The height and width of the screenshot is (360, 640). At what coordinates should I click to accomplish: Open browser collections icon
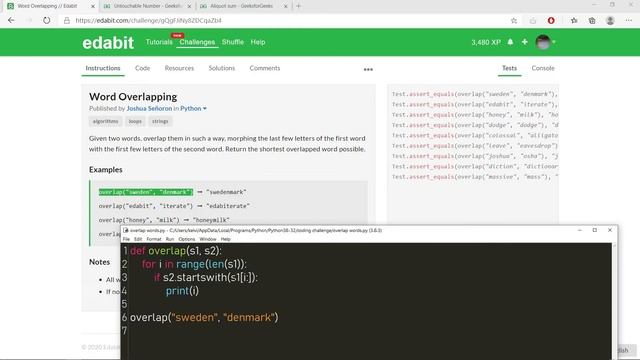(x=592, y=20)
